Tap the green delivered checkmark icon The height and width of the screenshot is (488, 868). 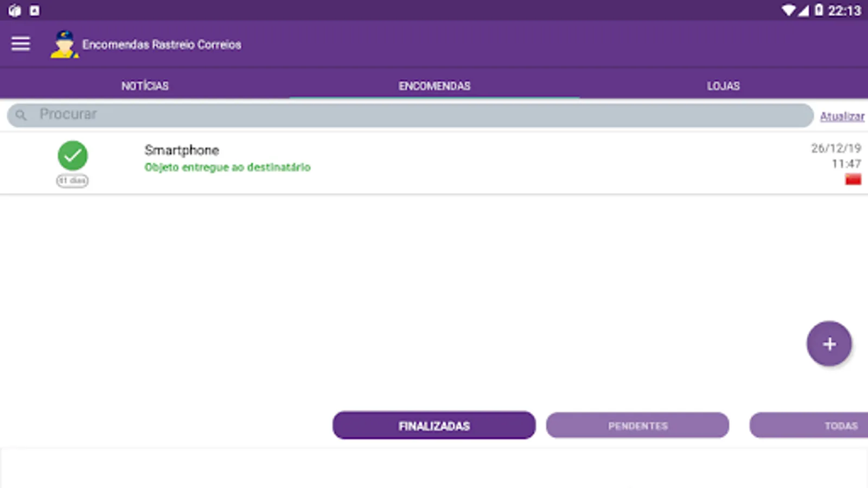pos(73,156)
